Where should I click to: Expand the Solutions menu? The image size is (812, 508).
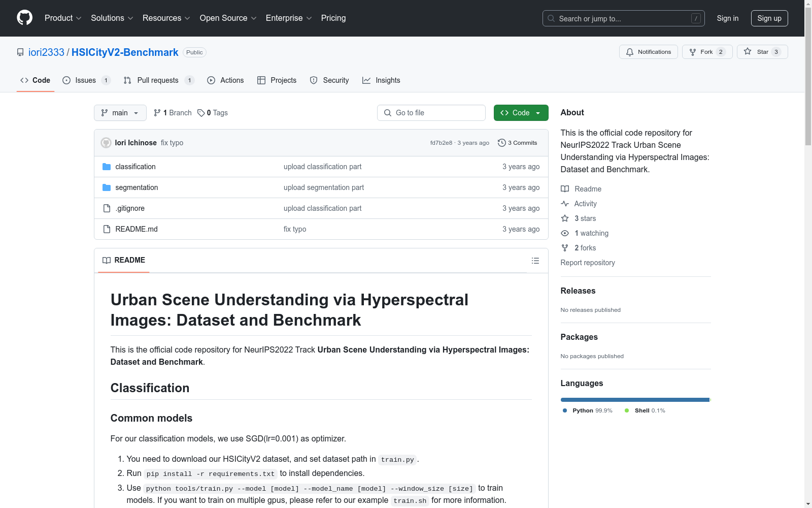click(x=112, y=18)
